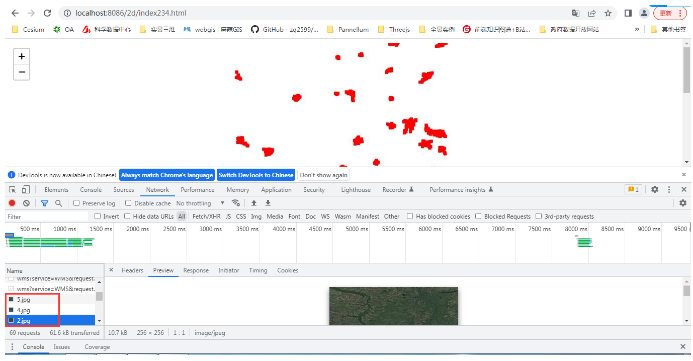Switch to the Sources tab
693x361 pixels.
tap(124, 190)
